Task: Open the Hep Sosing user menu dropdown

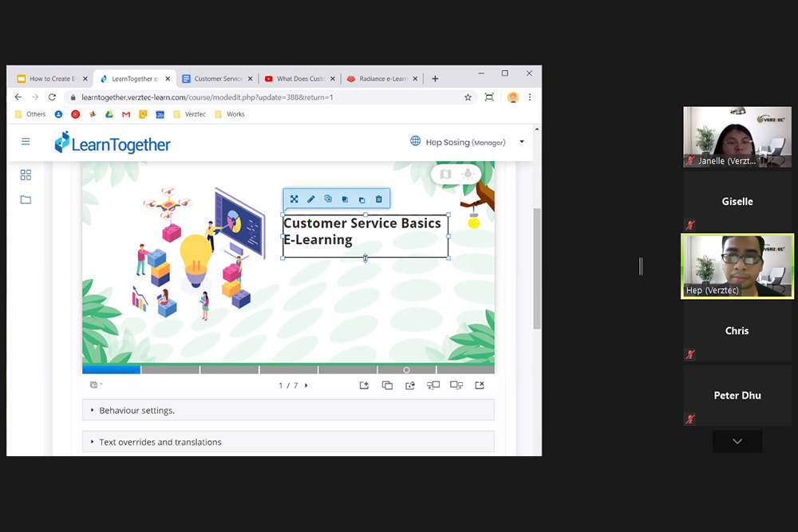Action: (x=522, y=142)
